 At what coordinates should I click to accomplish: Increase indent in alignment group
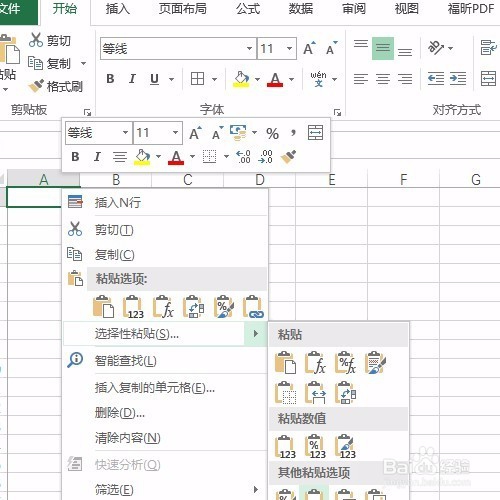458,79
